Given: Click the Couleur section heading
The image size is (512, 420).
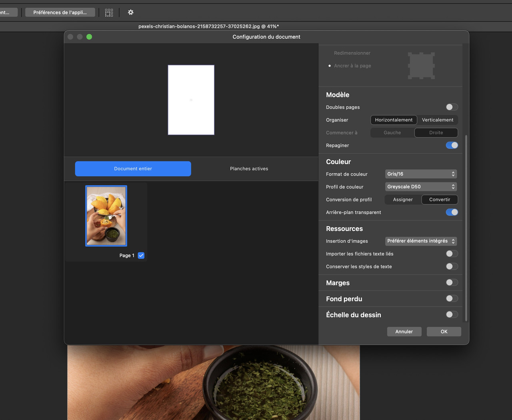Looking at the screenshot, I should pyautogui.click(x=338, y=161).
